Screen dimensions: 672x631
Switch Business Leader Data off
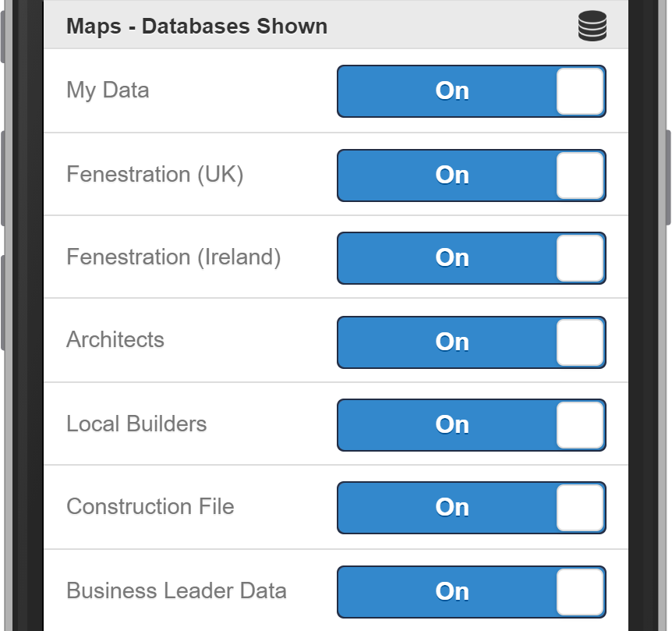click(x=471, y=591)
